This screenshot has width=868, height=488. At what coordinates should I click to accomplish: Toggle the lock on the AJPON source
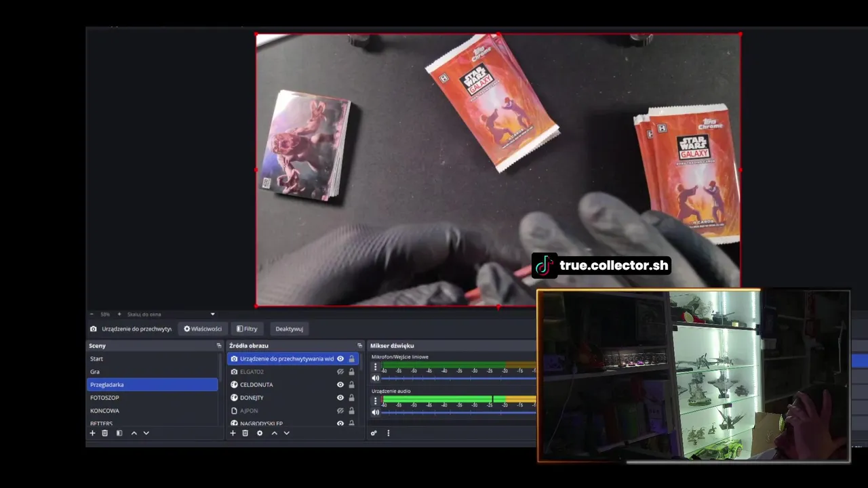tap(351, 411)
